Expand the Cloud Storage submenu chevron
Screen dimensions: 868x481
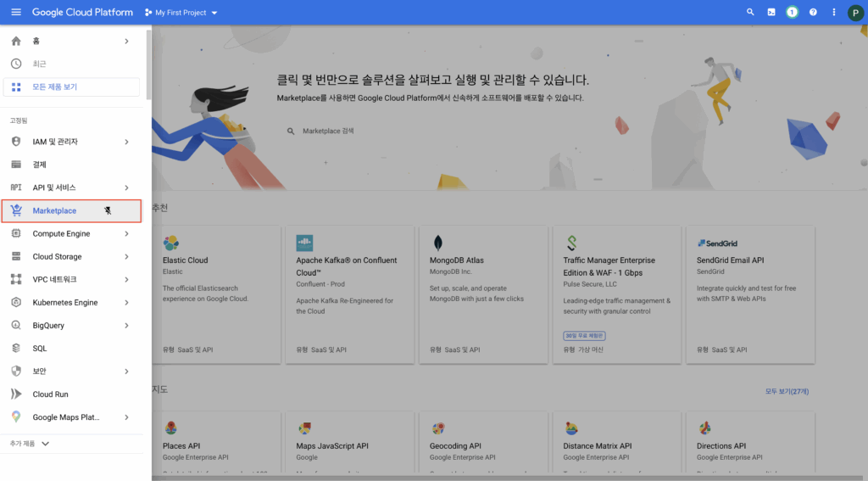point(127,256)
